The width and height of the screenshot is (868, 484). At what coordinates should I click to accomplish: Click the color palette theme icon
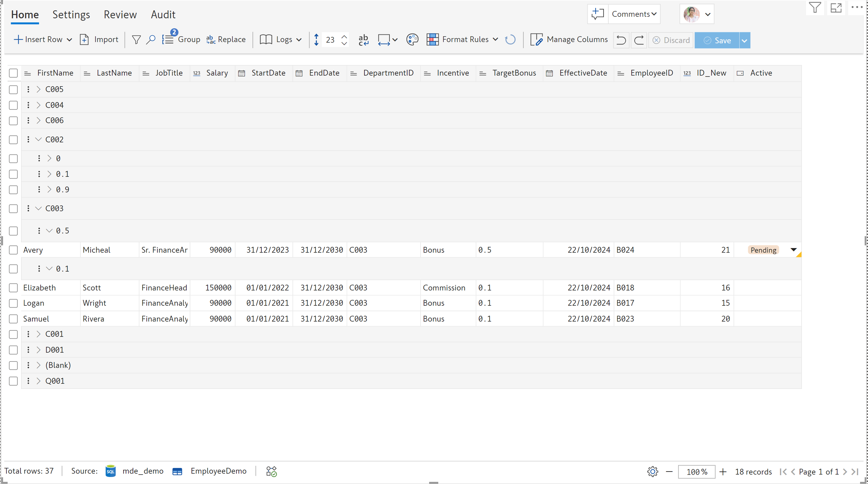pyautogui.click(x=412, y=40)
